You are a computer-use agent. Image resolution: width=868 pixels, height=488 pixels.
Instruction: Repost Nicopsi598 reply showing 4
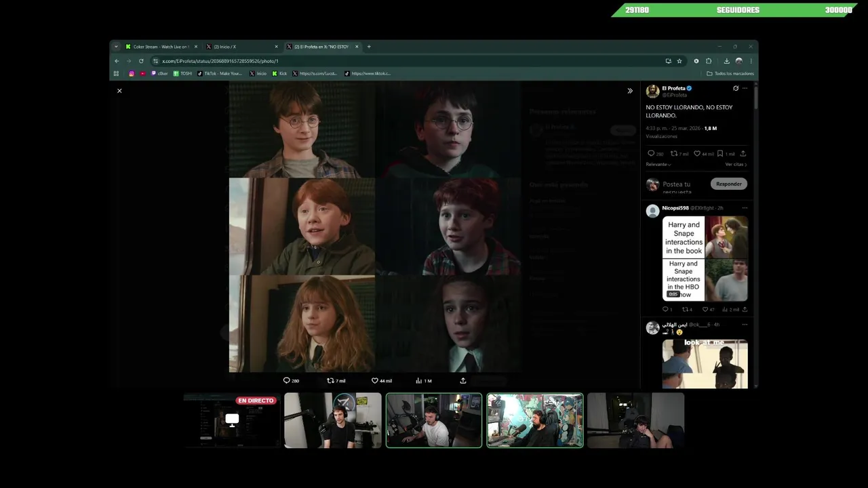click(687, 310)
